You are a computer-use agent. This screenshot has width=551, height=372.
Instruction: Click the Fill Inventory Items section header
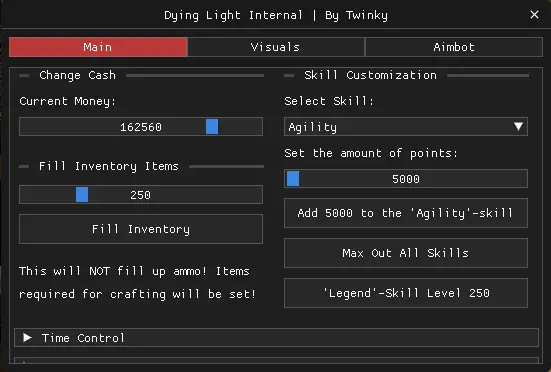click(109, 166)
